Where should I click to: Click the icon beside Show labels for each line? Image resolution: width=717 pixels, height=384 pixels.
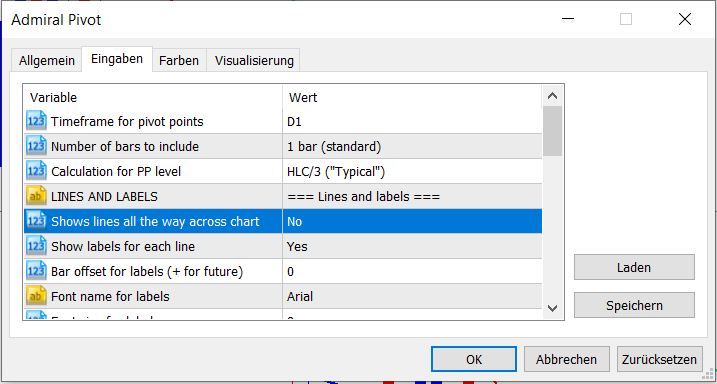coord(36,246)
